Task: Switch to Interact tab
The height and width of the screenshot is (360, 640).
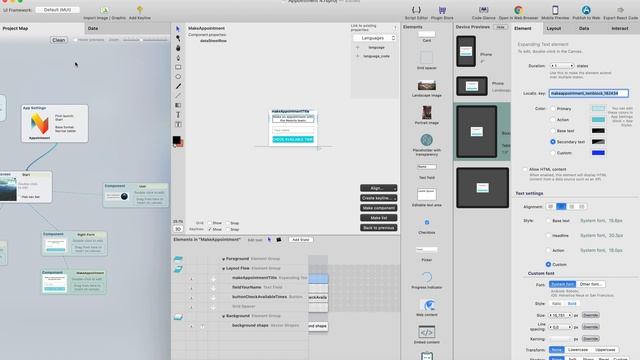Action: click(620, 29)
